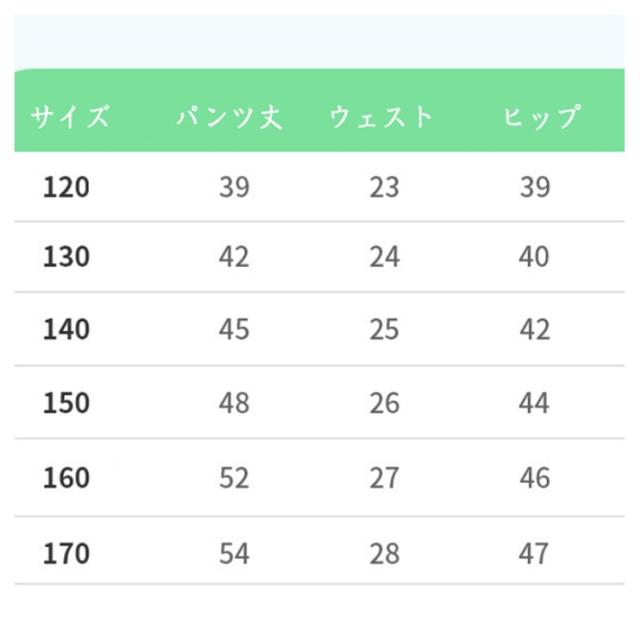Select the size 150 row label

(x=66, y=403)
